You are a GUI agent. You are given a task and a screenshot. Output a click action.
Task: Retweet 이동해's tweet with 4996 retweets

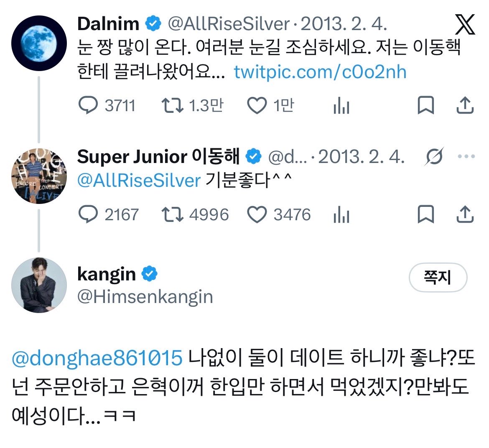pos(172,214)
